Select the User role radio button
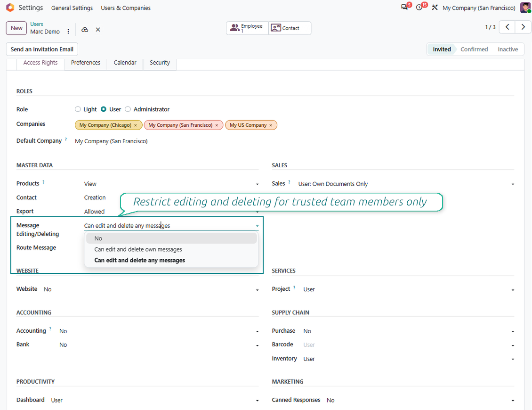The image size is (532, 410). click(x=104, y=109)
